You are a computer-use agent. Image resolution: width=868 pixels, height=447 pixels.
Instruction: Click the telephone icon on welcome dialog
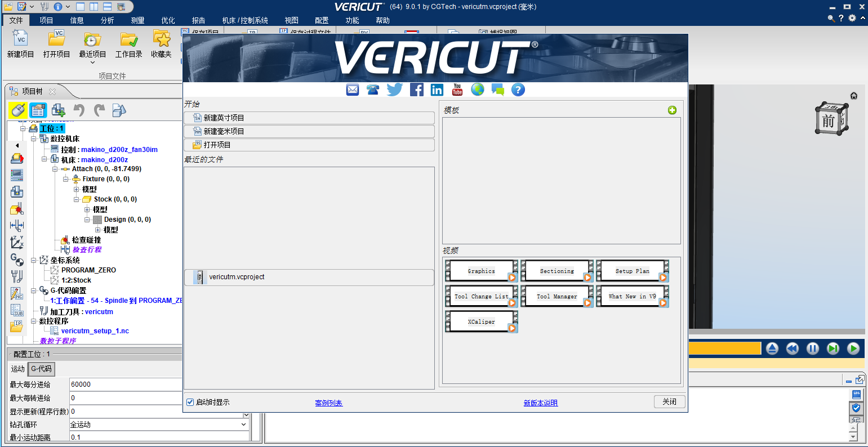(x=373, y=90)
